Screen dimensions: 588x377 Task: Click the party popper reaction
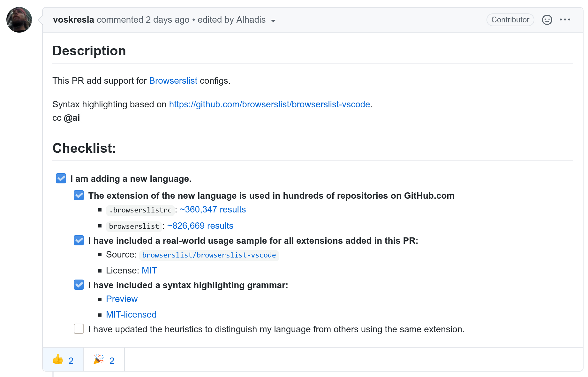pos(104,359)
